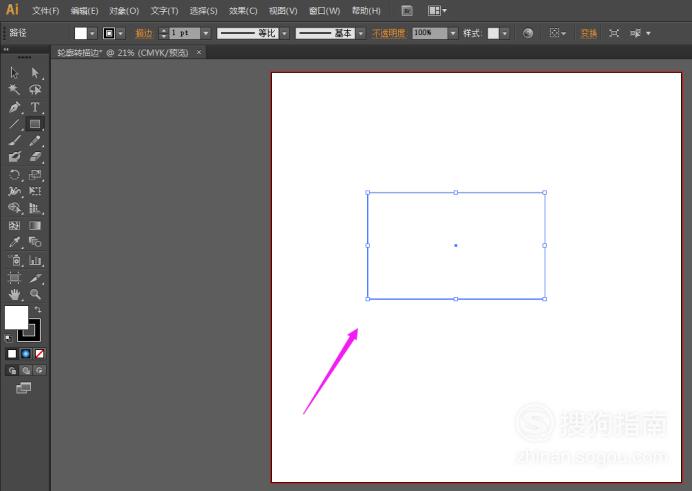The image size is (692, 491).
Task: Select the Selection tool (black arrow)
Action: coord(15,73)
